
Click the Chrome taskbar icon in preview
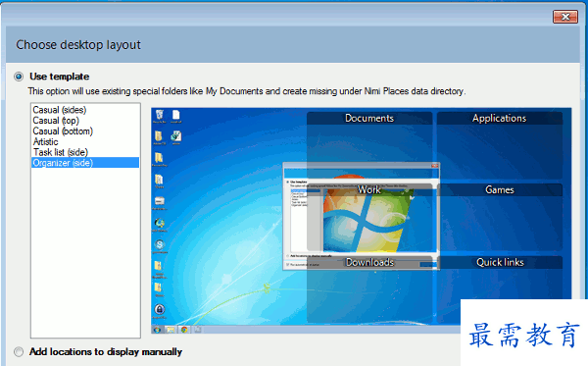[x=184, y=330]
